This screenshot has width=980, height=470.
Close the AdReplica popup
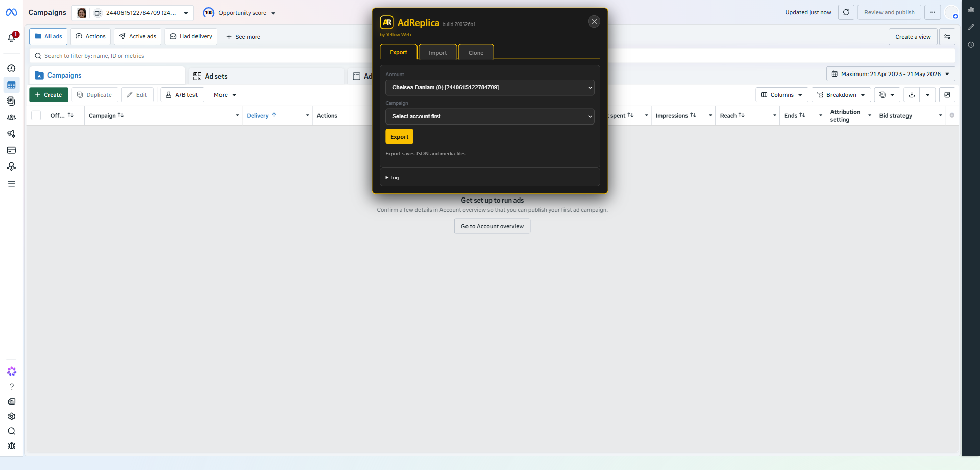[594, 21]
